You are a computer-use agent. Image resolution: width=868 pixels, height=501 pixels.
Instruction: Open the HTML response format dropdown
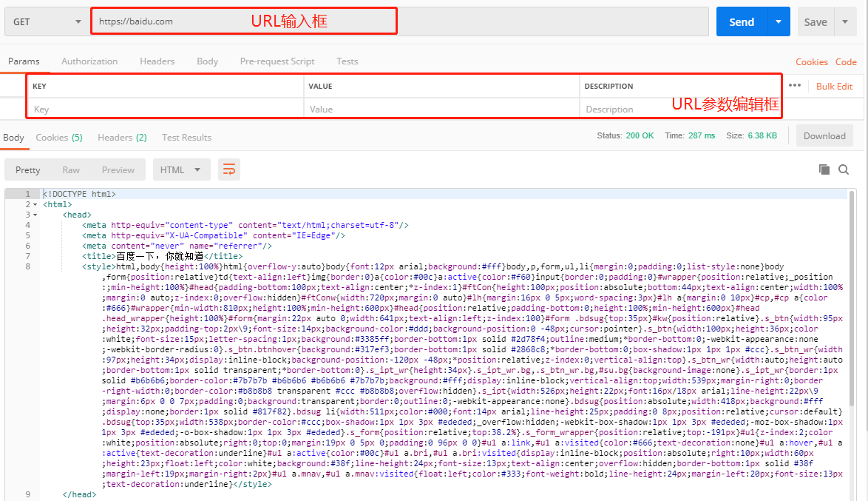[181, 169]
